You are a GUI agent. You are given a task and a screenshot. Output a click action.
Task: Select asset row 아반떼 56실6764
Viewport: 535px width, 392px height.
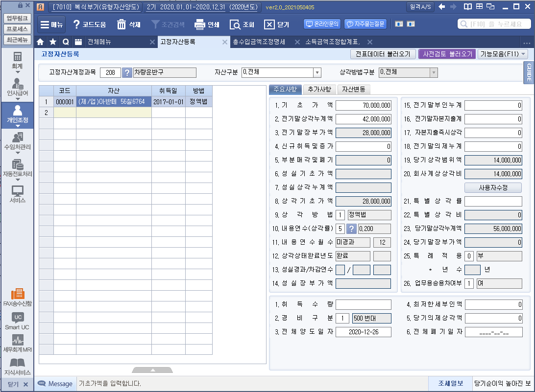[113, 102]
